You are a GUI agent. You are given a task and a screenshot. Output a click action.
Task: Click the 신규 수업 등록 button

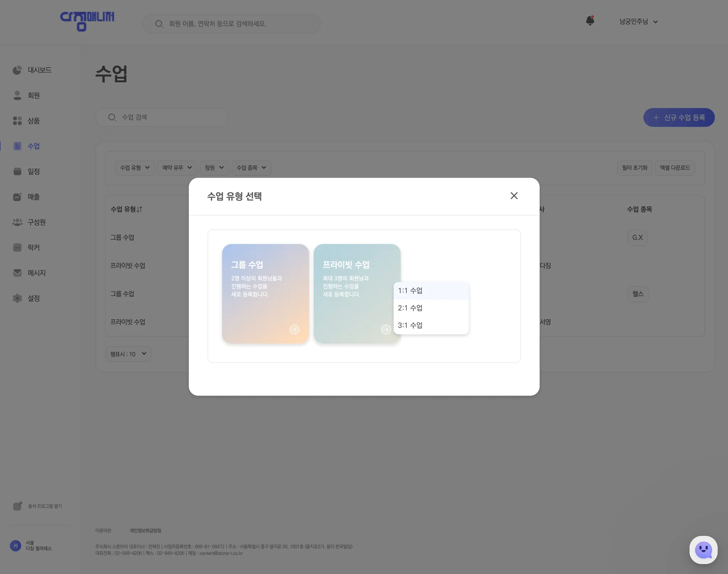coord(679,118)
